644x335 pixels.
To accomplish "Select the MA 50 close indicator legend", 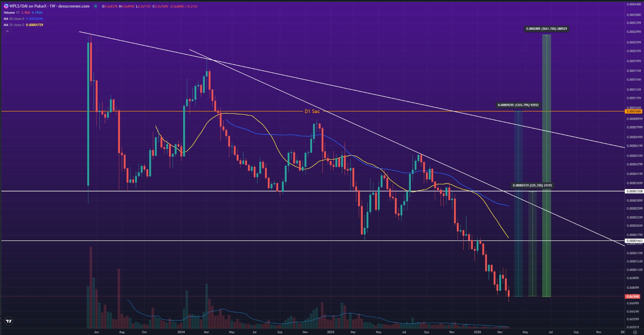I will [x=14, y=19].
